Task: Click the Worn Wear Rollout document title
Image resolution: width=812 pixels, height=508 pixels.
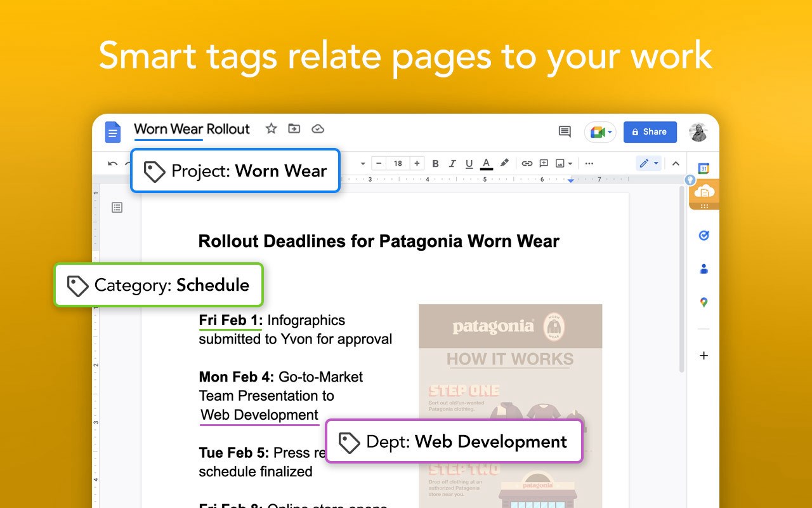Action: (192, 129)
